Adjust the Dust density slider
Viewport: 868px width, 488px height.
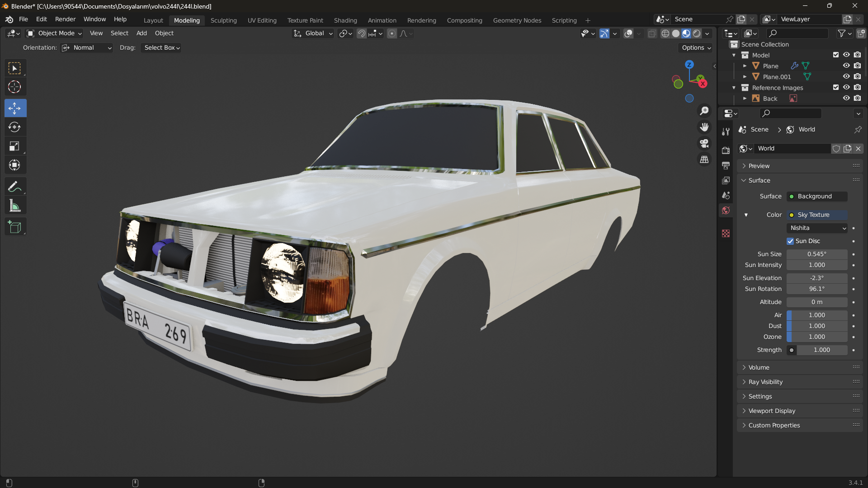(816, 326)
